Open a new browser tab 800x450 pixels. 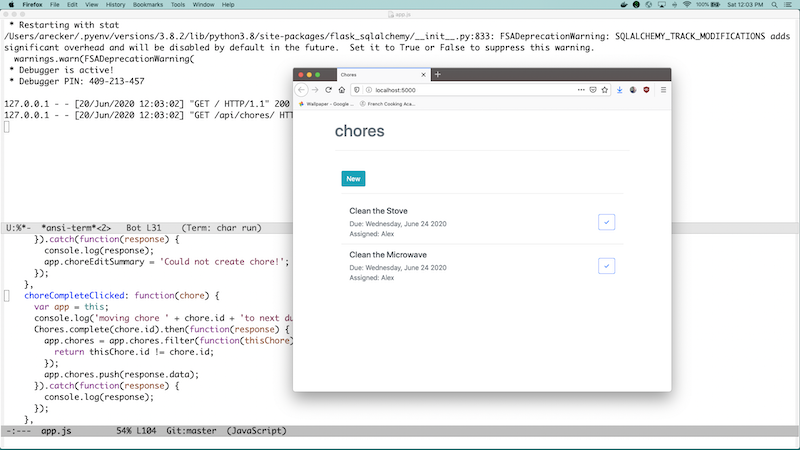437,74
